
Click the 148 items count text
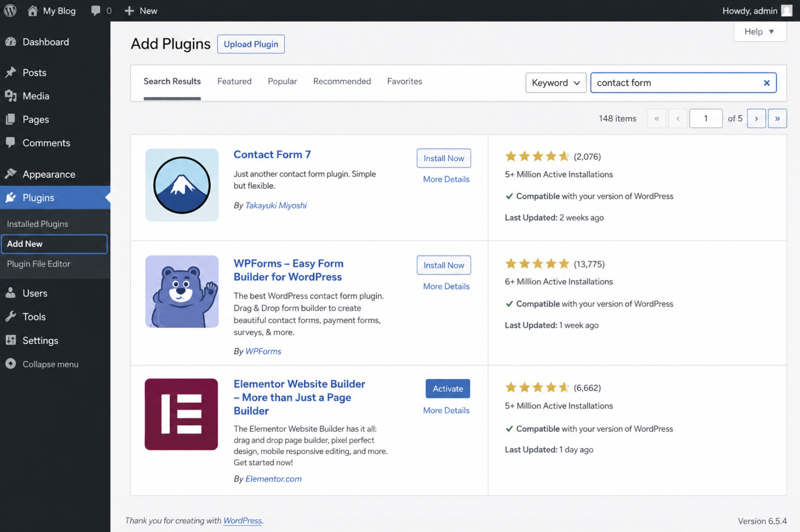click(618, 118)
